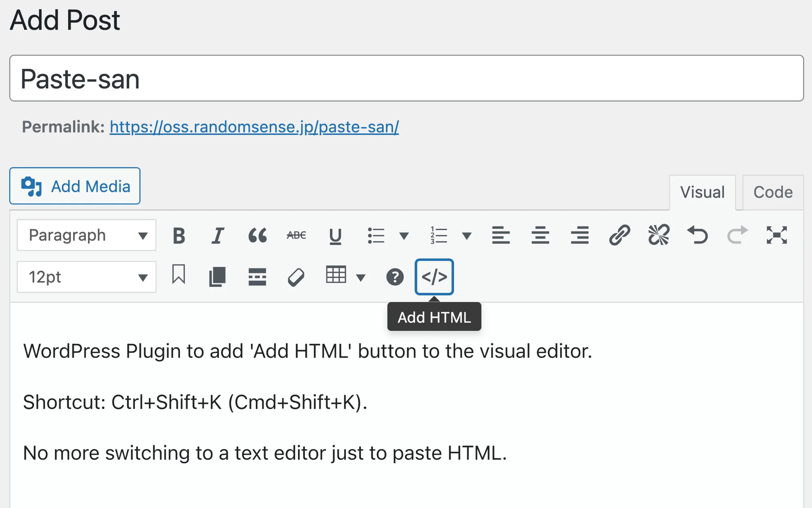Open the Paragraph format dropdown

pyautogui.click(x=86, y=235)
